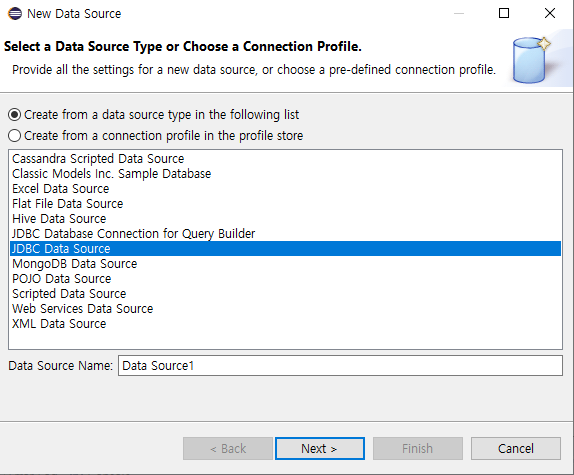
Task: Select create from data source type radio
Action: click(14, 115)
